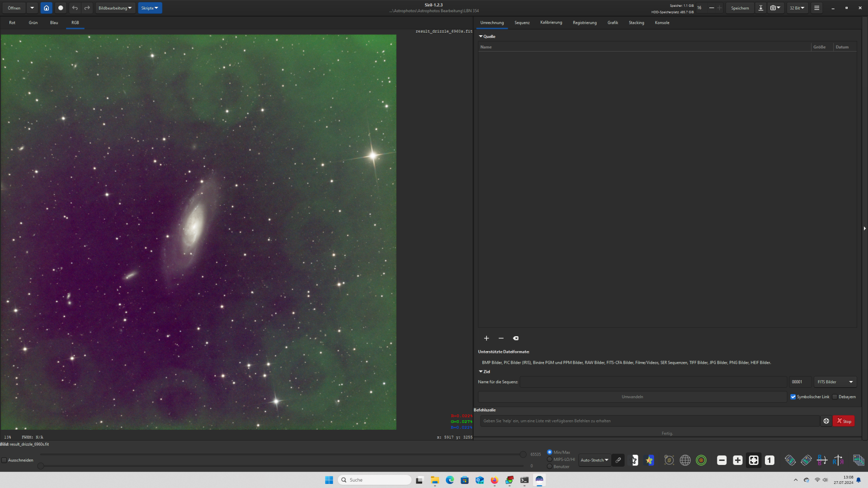
Task: Click the Öffnen button
Action: pos(14,8)
